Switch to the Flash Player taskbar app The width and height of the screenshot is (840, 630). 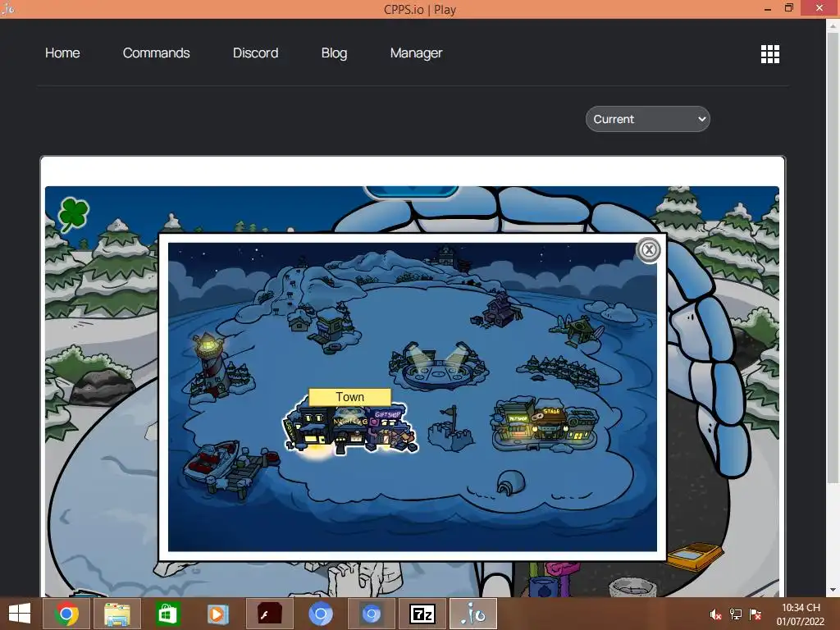(269, 614)
